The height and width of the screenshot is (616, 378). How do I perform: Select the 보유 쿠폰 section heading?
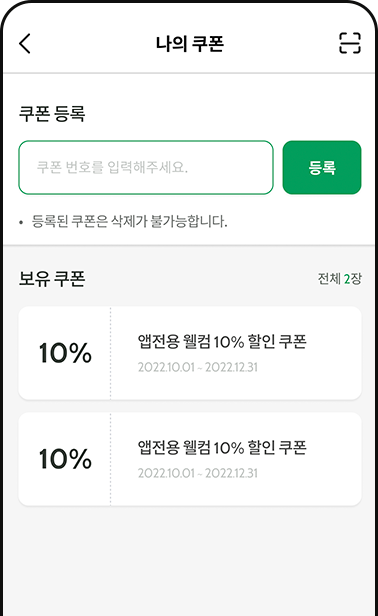pos(52,279)
